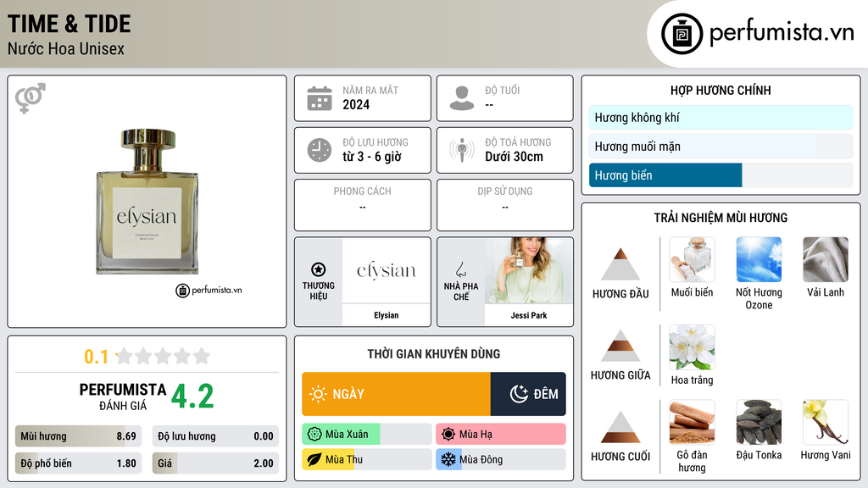Select the Hương biển accord bar
Screen dimensions: 868x488
(721, 175)
